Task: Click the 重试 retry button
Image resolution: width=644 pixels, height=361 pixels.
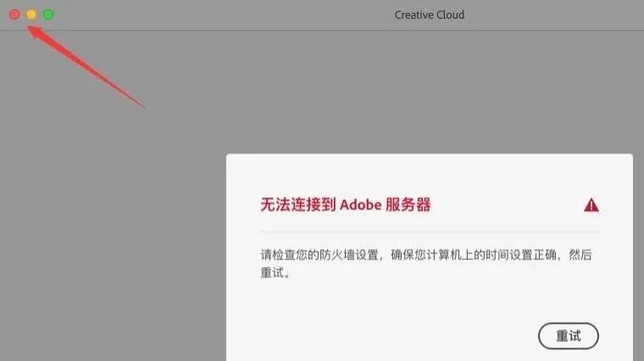Action: (x=569, y=336)
